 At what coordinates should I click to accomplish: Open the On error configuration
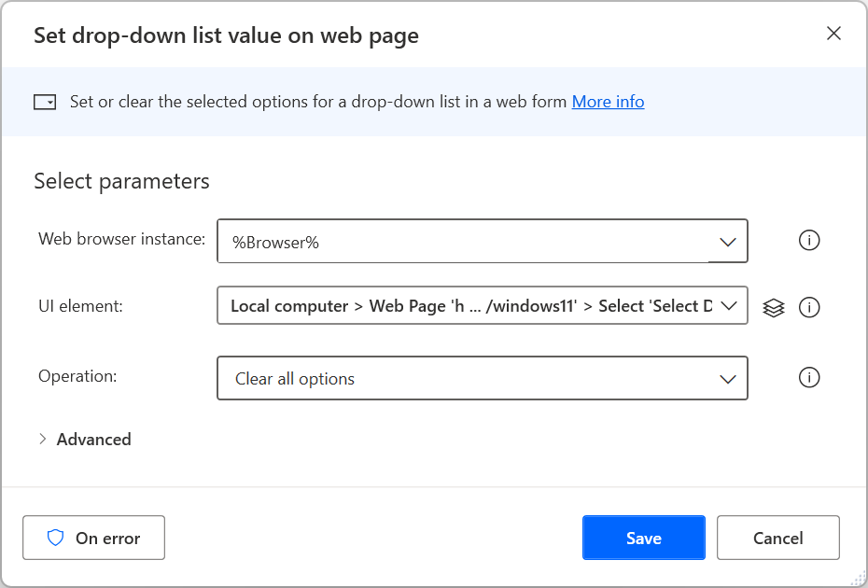coord(93,537)
